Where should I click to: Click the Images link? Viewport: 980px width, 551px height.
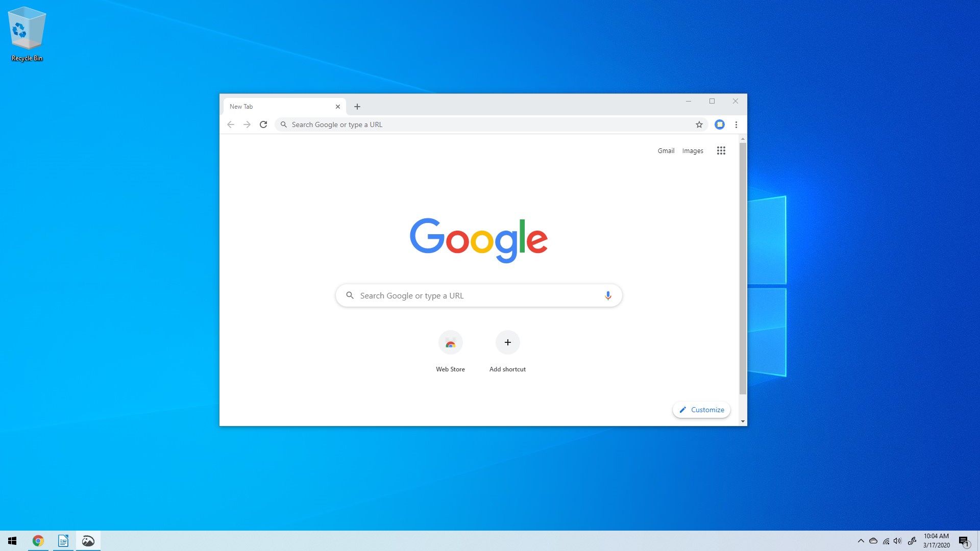click(x=693, y=150)
